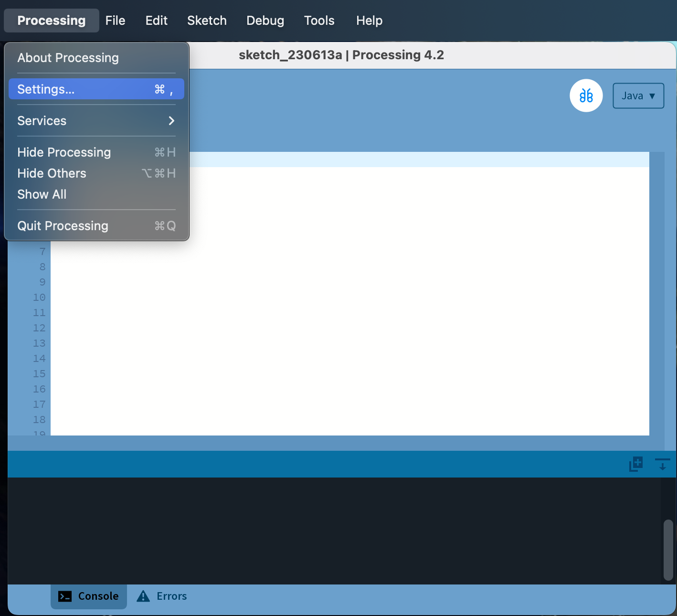This screenshot has height=616, width=677.
Task: Open the Tools menu
Action: (x=319, y=21)
